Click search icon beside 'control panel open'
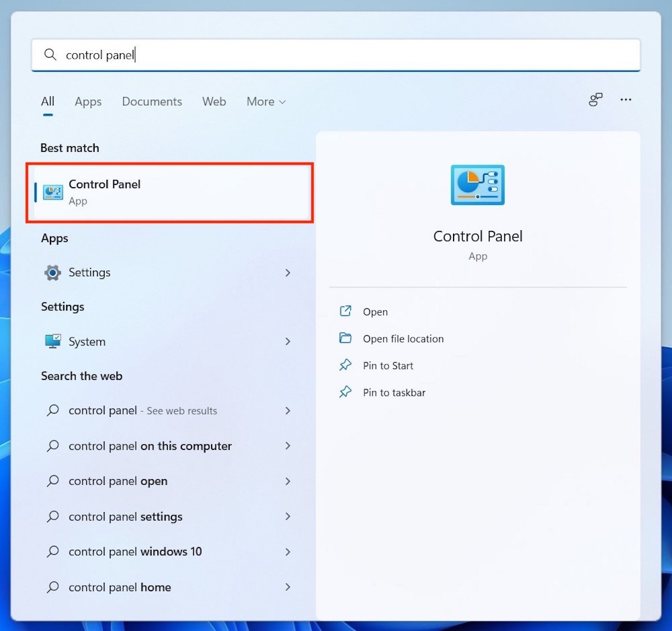 coord(53,481)
